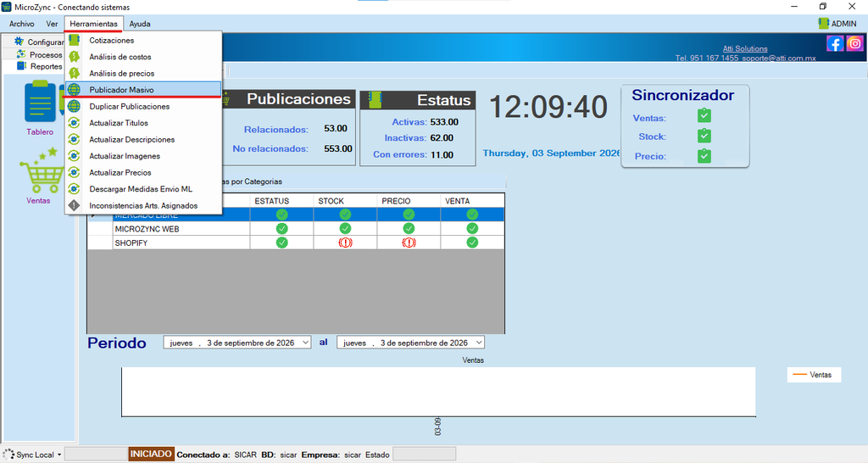Screen dimensions: 868x463
Task: Select the MICROZYNC WEB row name
Action: 147,229
